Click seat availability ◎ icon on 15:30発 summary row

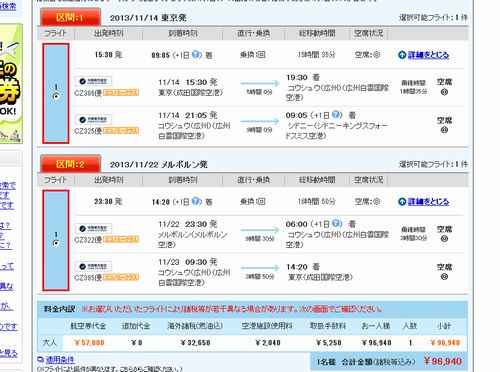click(376, 55)
